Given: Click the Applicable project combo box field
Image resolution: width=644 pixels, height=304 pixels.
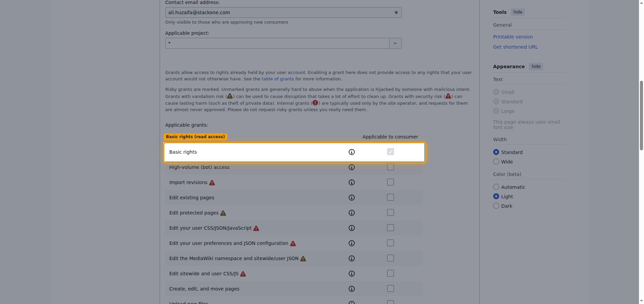Looking at the screenshot, I should click(x=277, y=43).
